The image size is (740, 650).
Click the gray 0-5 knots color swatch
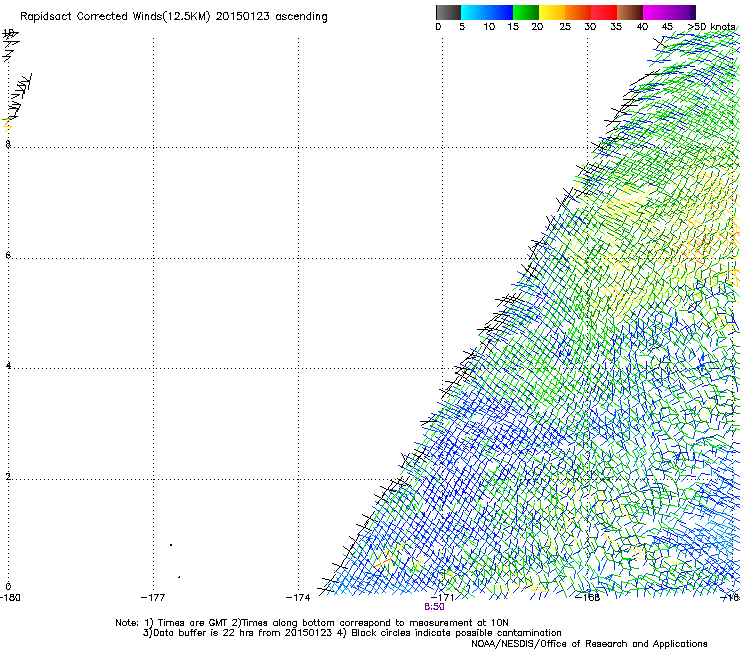tap(448, 12)
